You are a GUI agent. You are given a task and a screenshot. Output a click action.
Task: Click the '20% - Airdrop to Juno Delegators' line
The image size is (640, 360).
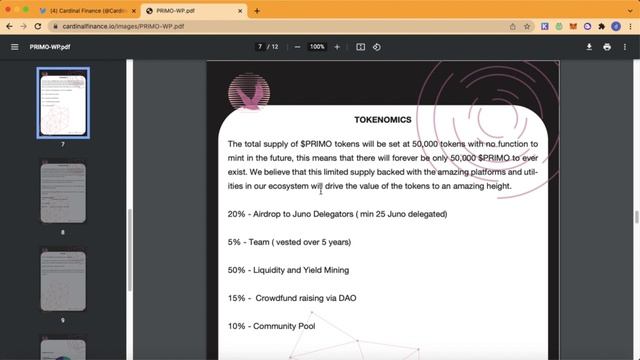338,214
